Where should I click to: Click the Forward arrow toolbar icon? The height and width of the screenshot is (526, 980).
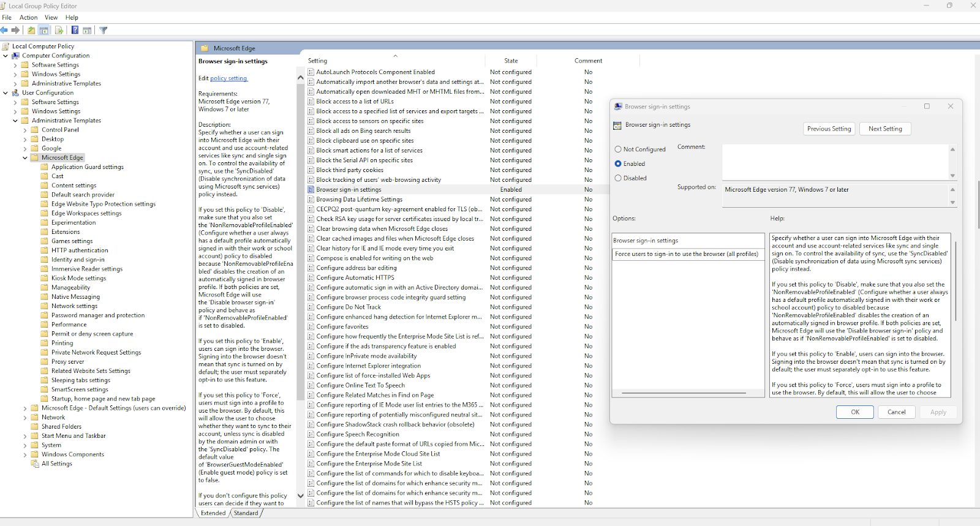[15, 30]
